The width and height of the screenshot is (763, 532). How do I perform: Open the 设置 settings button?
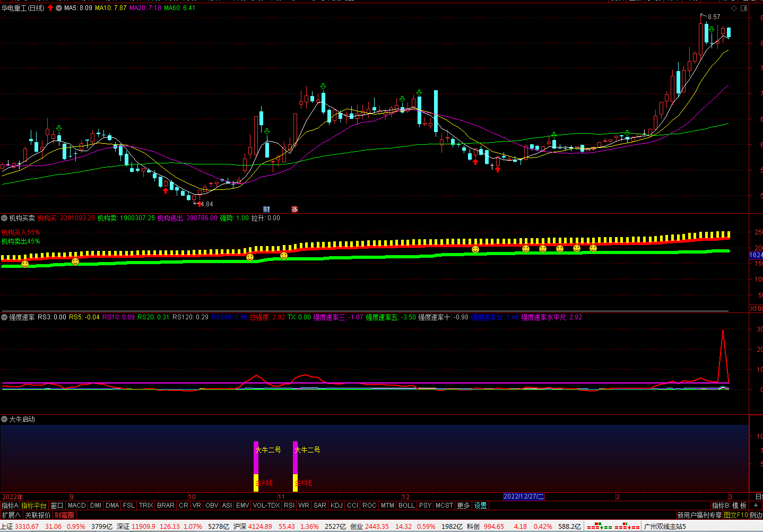coord(481,505)
